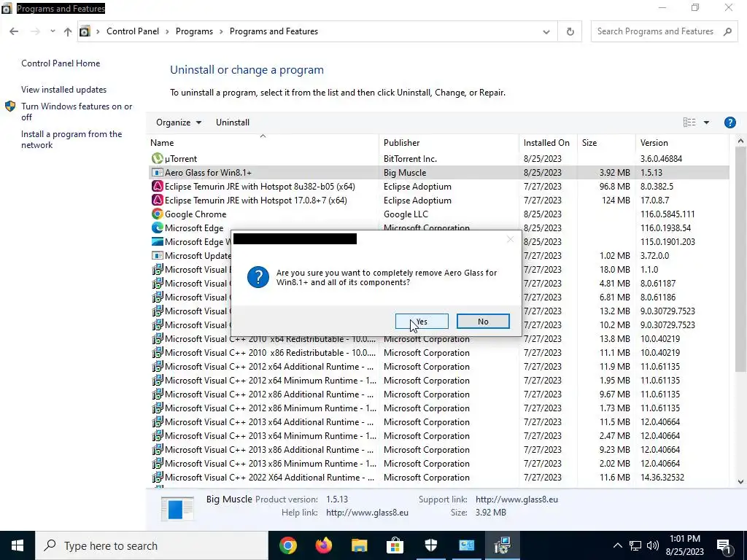Click the Eclipse Temurin JRE 8u382-b05 icon
This screenshot has height=560, width=747.
(158, 186)
